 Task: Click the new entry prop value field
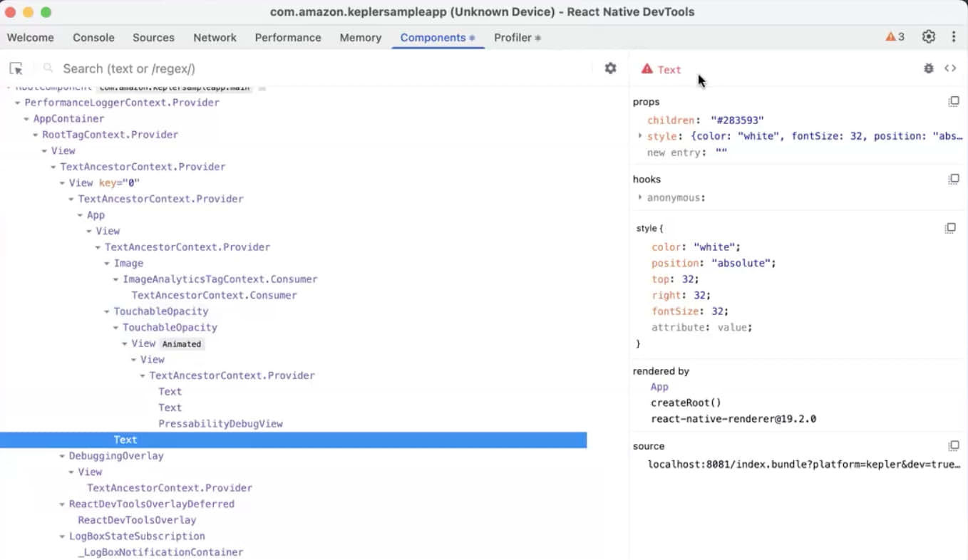[x=721, y=152]
